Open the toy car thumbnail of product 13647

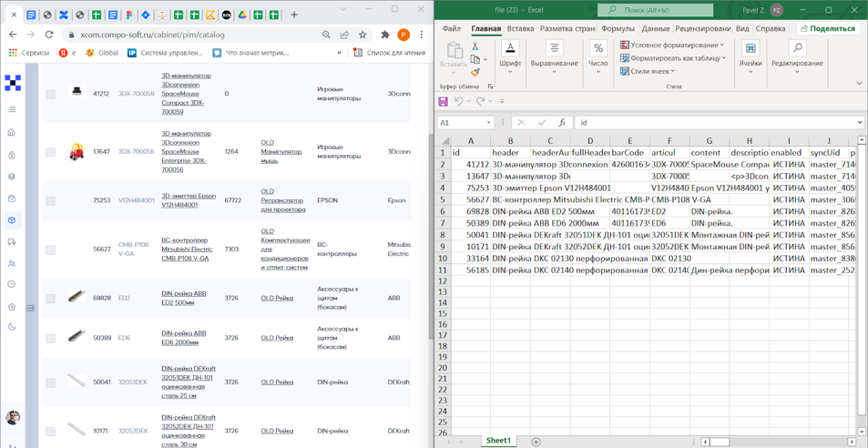(x=77, y=151)
